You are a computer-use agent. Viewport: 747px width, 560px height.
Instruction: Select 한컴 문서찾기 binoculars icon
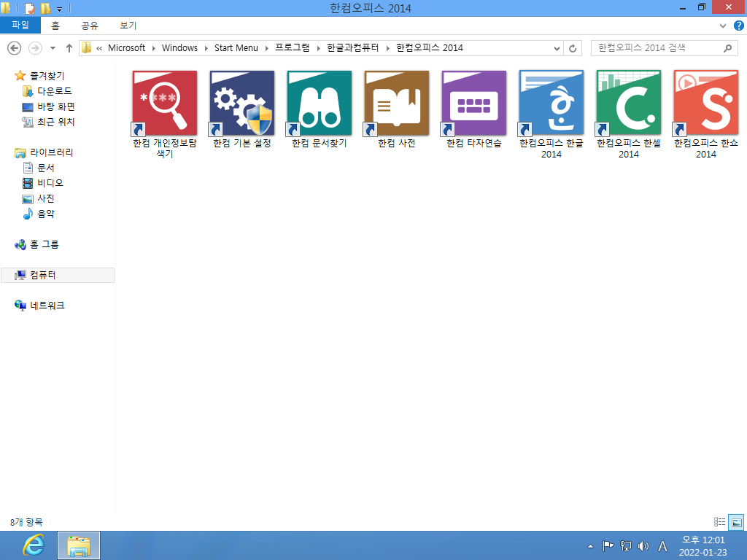tap(320, 103)
